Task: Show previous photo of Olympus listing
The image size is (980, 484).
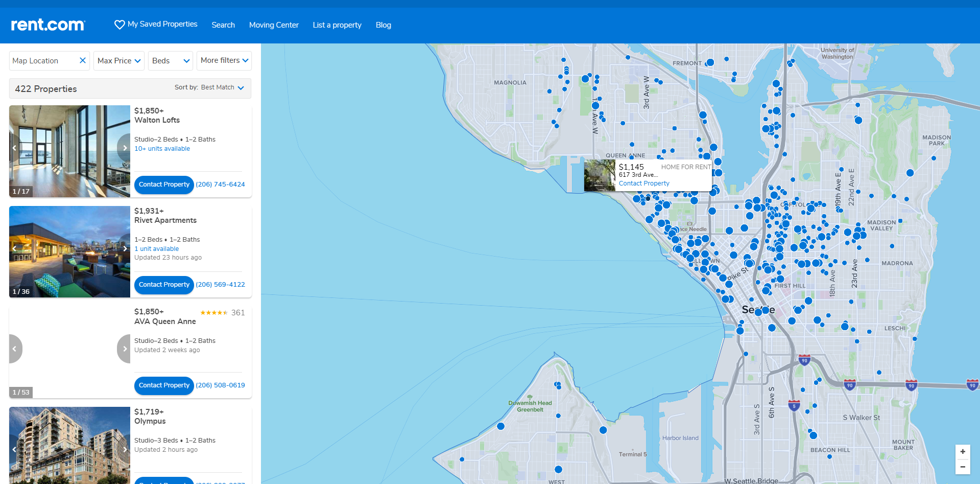Action: click(x=14, y=450)
